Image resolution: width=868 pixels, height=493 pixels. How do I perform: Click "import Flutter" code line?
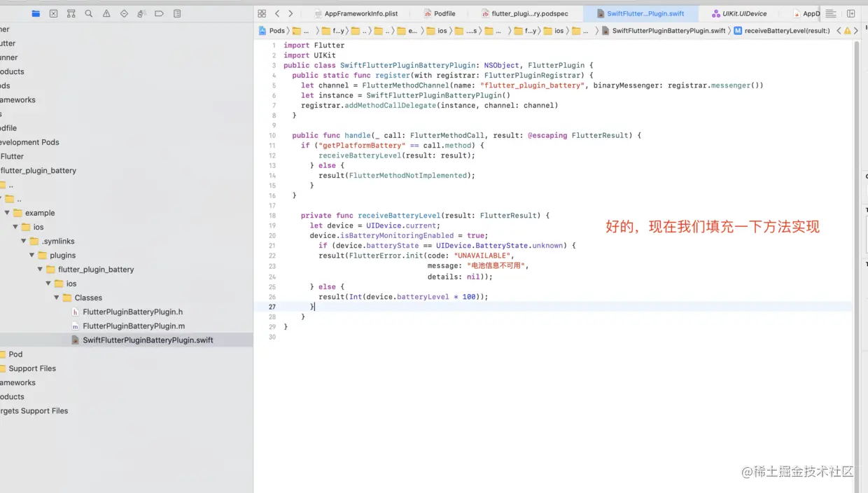pyautogui.click(x=314, y=46)
